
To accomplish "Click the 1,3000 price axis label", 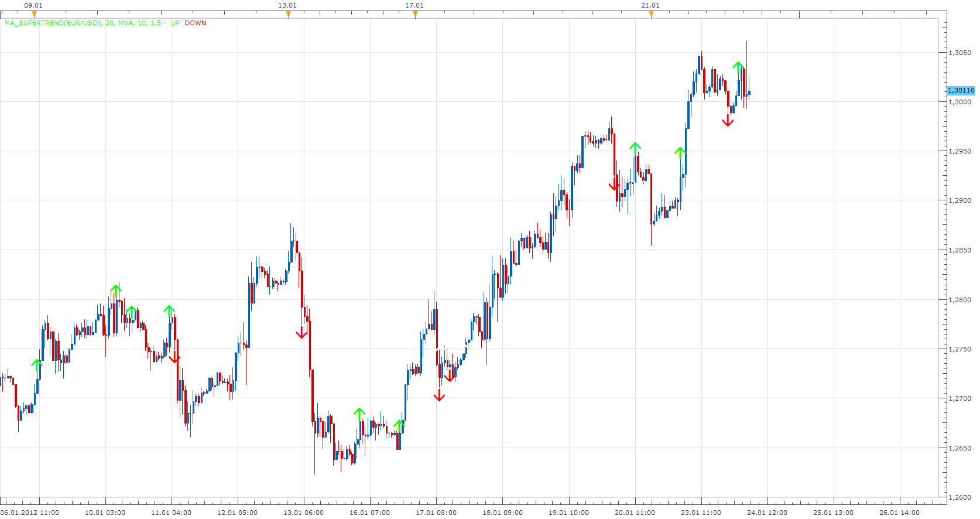I will (960, 102).
